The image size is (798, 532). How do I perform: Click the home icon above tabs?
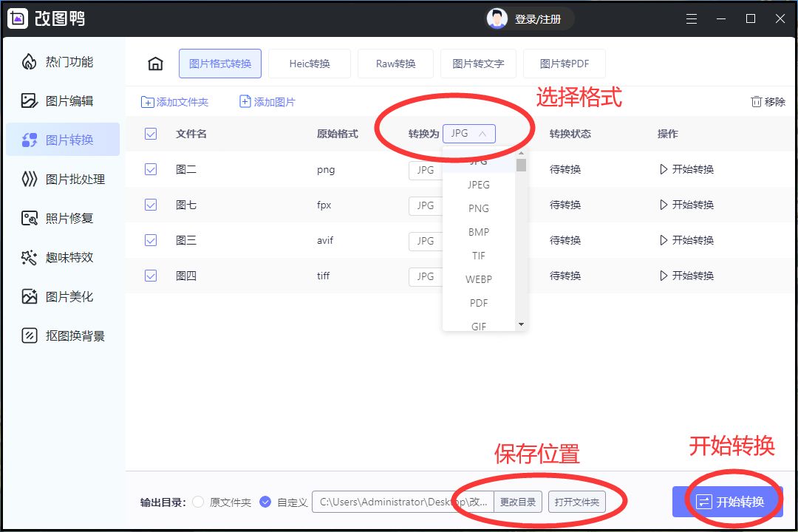(155, 64)
